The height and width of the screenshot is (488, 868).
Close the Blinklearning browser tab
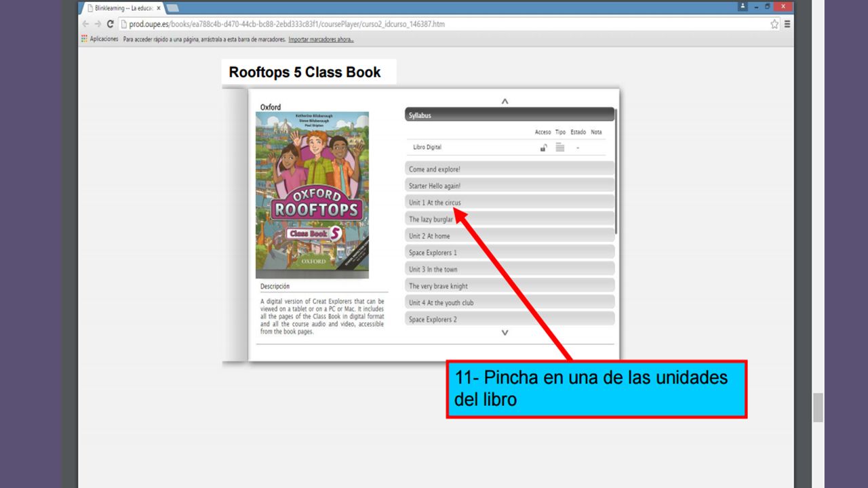(x=159, y=8)
